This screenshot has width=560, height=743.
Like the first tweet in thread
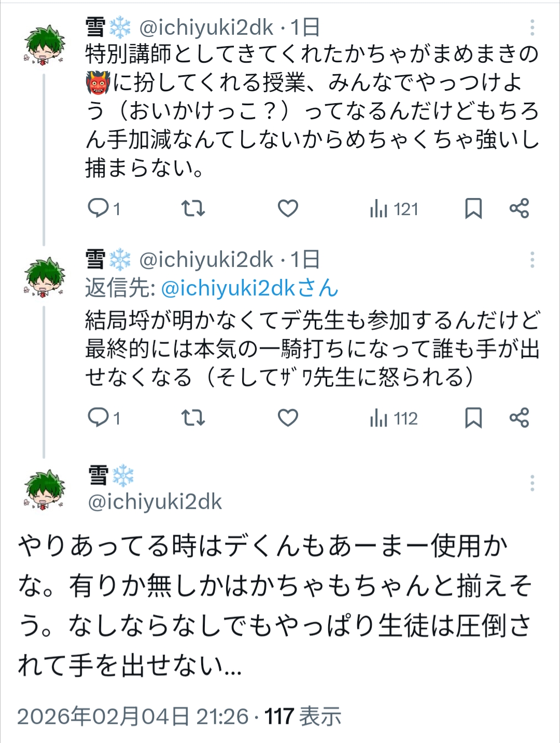tap(288, 208)
